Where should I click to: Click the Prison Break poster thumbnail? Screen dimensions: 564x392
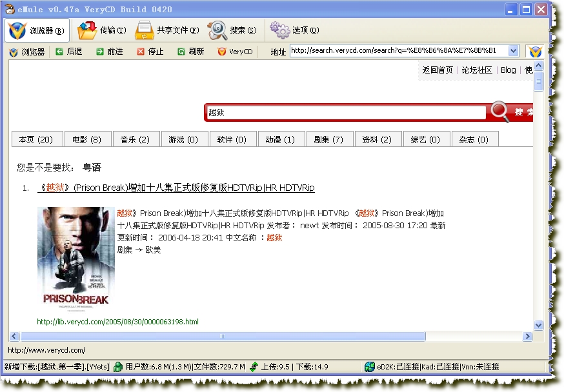[76, 259]
